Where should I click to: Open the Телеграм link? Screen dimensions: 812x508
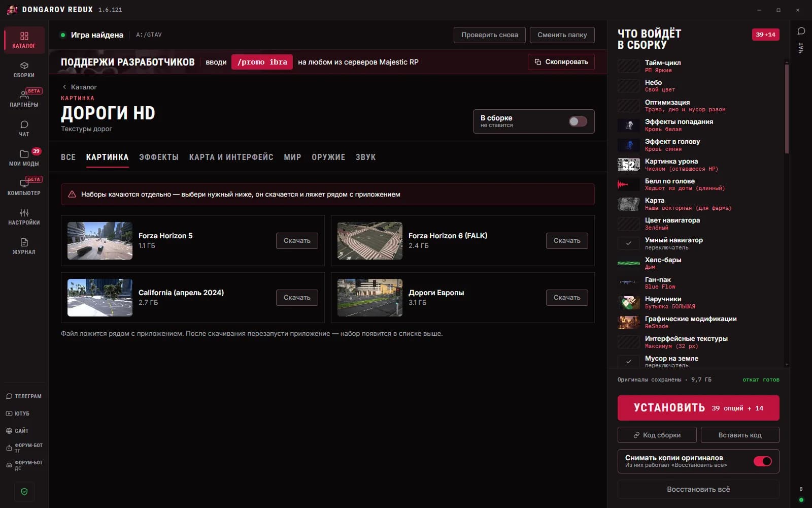point(24,396)
